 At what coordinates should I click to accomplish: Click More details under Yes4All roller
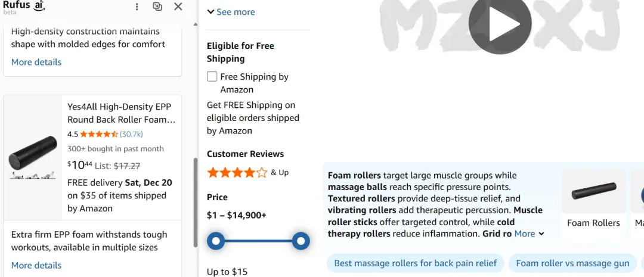36,265
